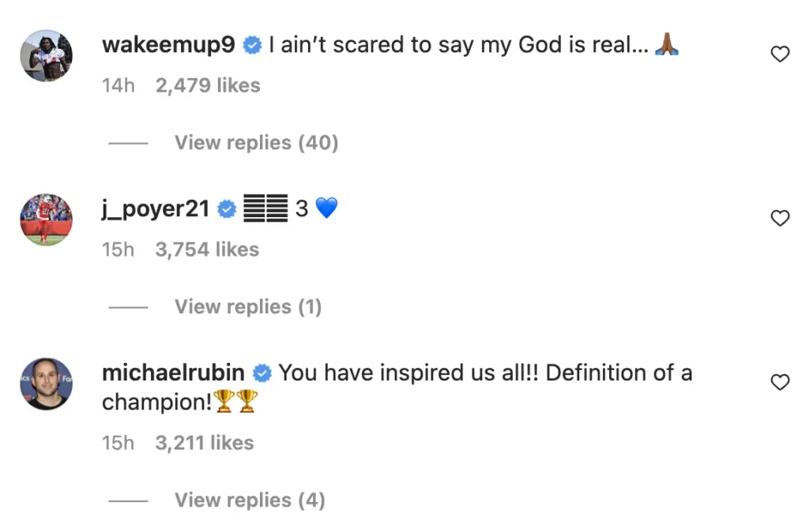The image size is (809, 532).
Task: Click the 14h timestamp on wakeemup9's comment
Action: [x=119, y=85]
